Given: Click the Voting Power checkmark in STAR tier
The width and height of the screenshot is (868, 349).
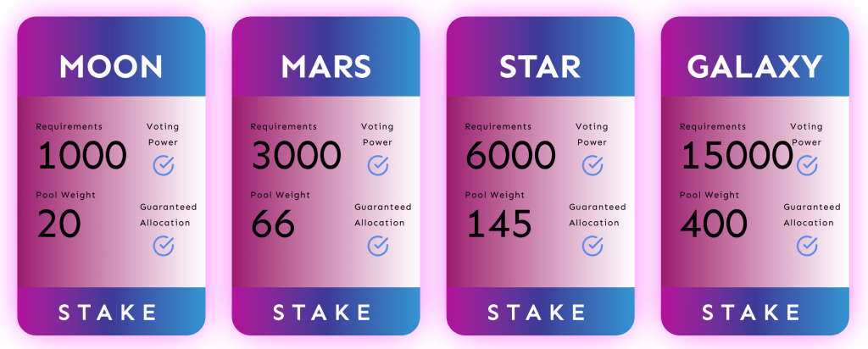Looking at the screenshot, I should [x=593, y=165].
